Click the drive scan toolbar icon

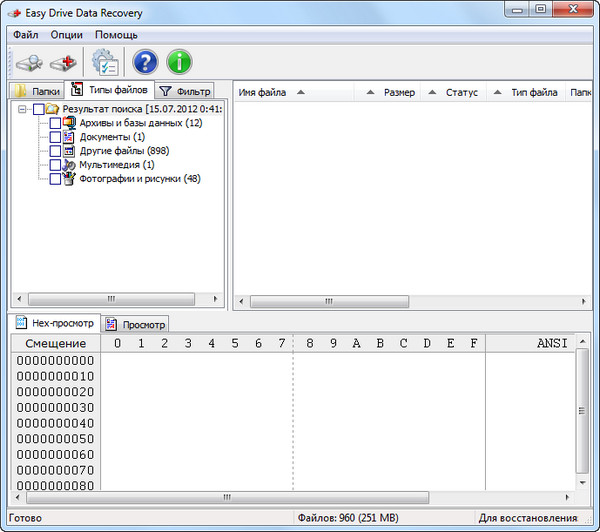point(28,62)
